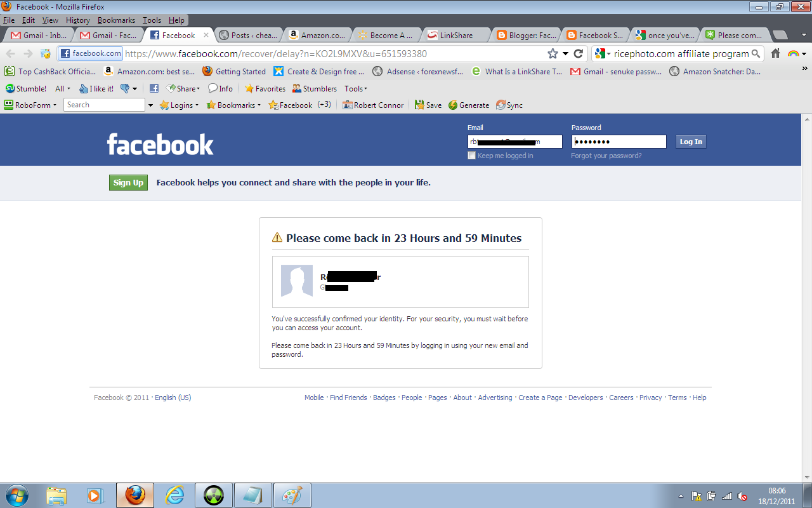Bookmark this page with the star icon
Screen dimensions: 812x508
click(x=553, y=54)
